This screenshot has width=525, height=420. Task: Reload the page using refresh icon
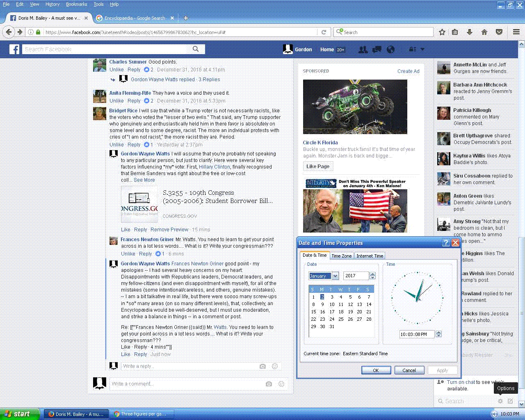[x=324, y=32]
